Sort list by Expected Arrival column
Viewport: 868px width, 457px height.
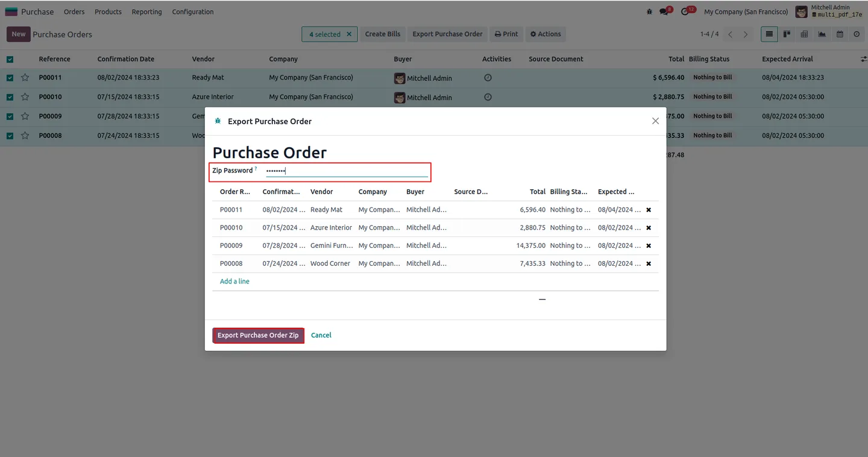787,59
